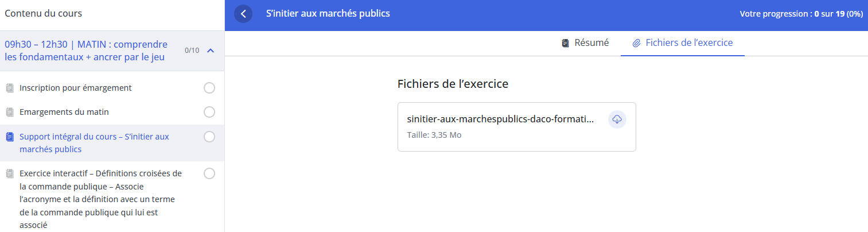The height and width of the screenshot is (232, 868).
Task: Select the Fichiers de l'exercice tab
Action: coord(688,43)
